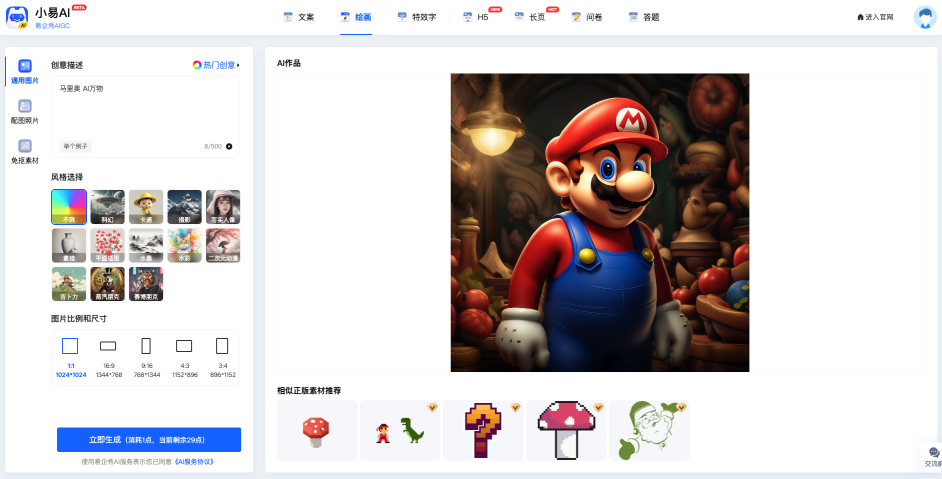This screenshot has width=942, height=479.
Task: Select the red mushroom recommended asset
Action: (317, 431)
